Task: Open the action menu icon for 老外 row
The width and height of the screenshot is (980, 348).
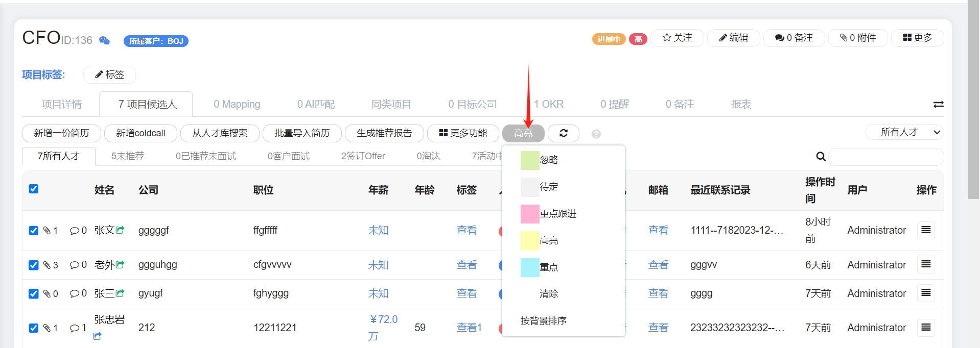Action: tap(926, 264)
